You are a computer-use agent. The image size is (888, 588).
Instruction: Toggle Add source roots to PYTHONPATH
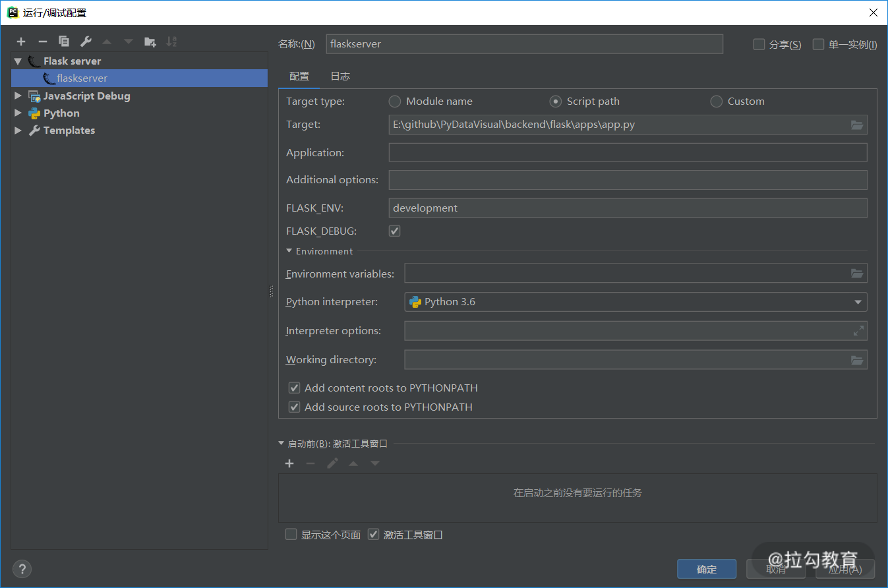(295, 407)
